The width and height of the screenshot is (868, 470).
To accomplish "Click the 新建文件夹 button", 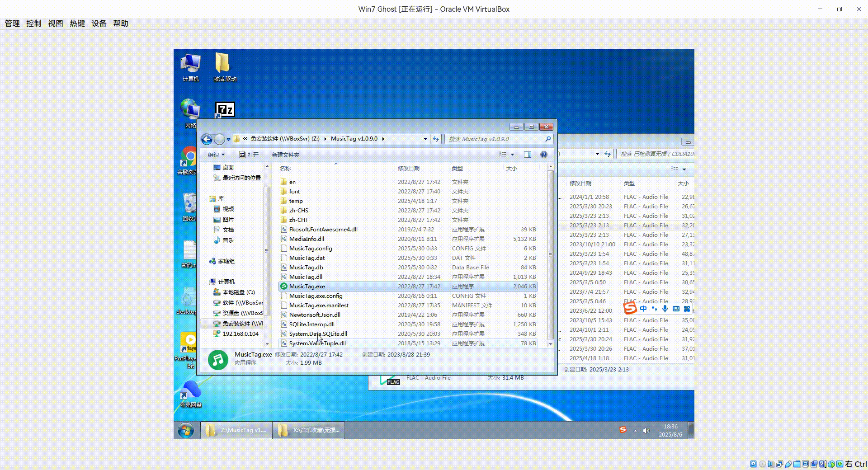I will tap(285, 155).
